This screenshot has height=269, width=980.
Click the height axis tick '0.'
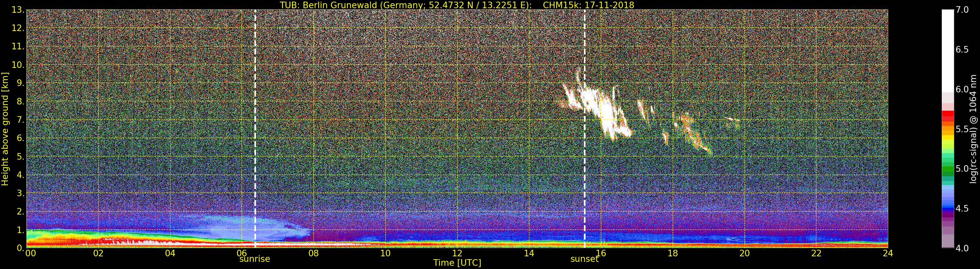(21, 248)
